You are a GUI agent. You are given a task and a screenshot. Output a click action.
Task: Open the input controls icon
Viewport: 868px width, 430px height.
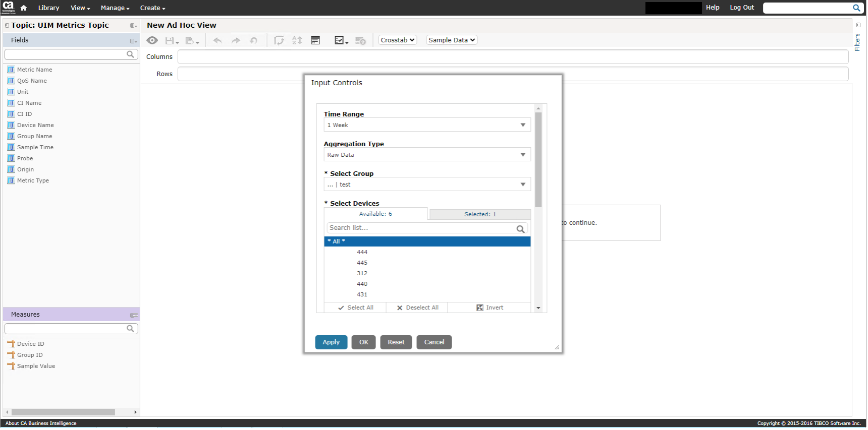coord(315,41)
